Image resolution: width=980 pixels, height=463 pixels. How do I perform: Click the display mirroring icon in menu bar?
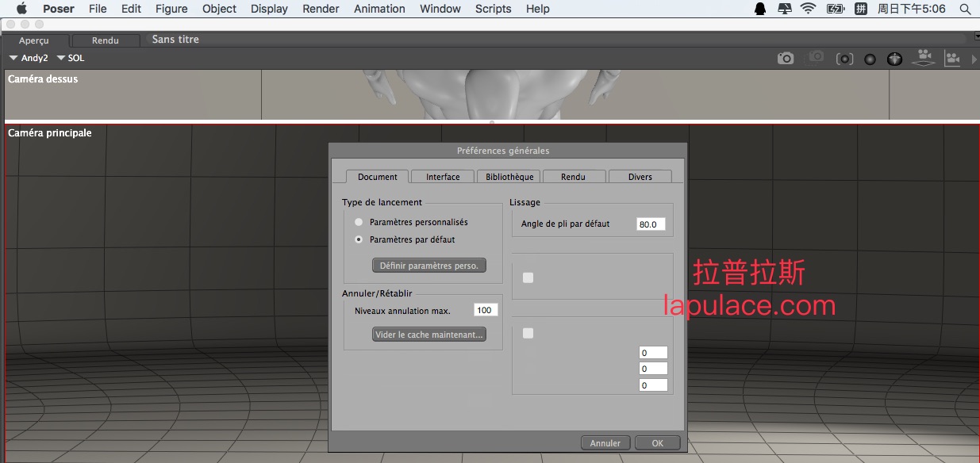tap(784, 9)
